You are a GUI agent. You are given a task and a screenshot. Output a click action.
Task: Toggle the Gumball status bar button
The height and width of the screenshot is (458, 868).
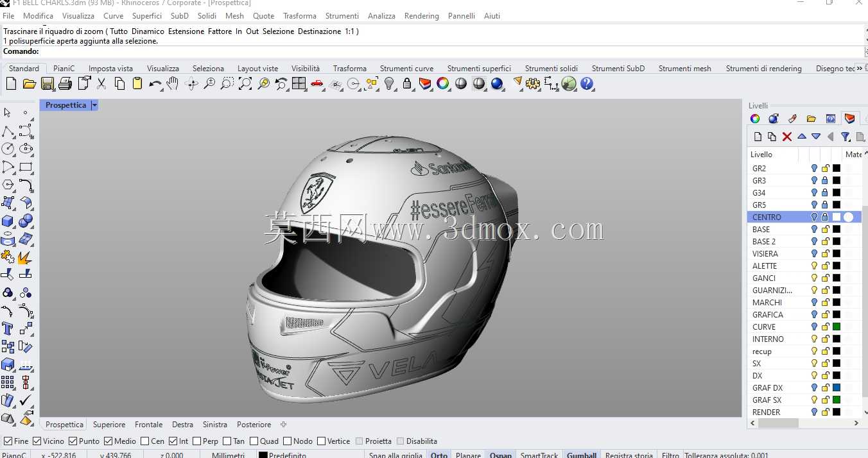(582, 454)
